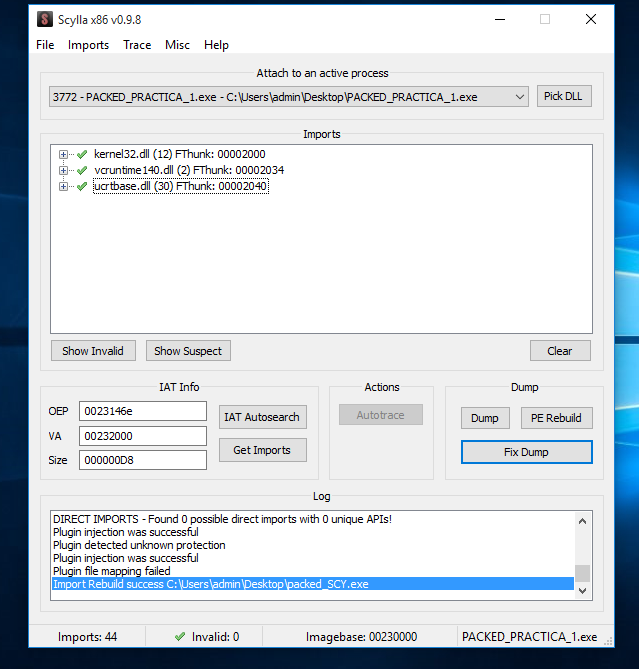Click the log scrollbar down arrow

(581, 591)
